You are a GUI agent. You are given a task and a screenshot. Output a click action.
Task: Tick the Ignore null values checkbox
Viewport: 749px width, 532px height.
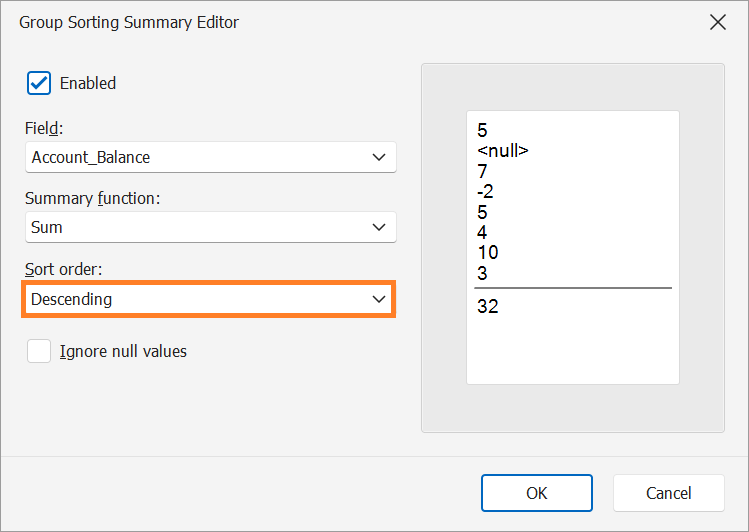click(39, 351)
